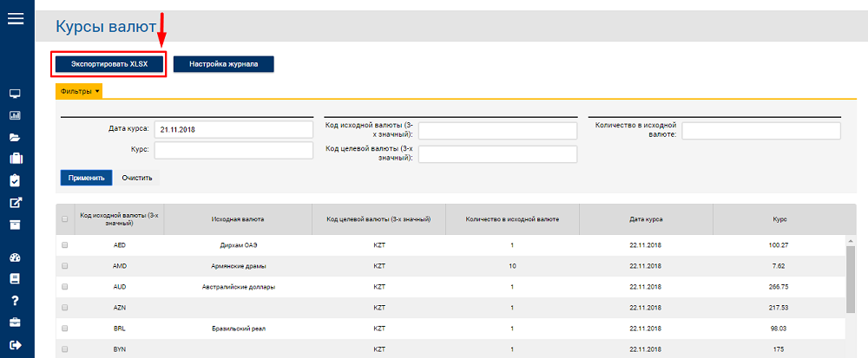This screenshot has width=868, height=358.
Task: Click the Применить filter button
Action: point(86,178)
